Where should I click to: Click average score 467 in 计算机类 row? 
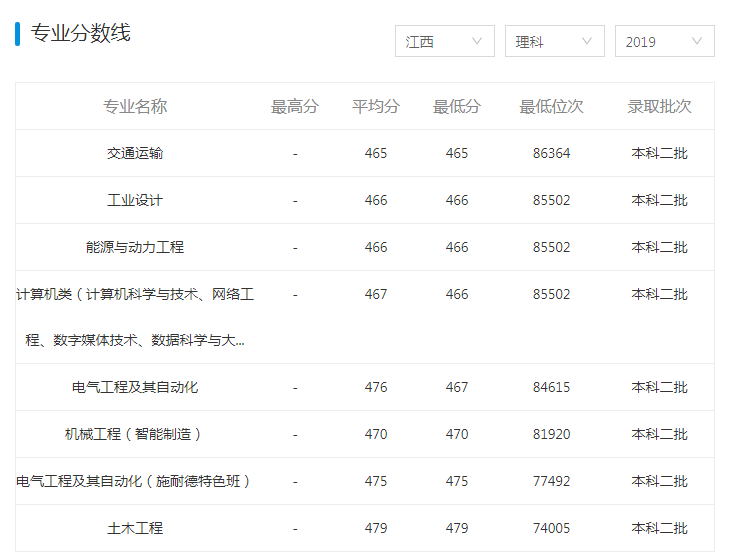tap(376, 294)
